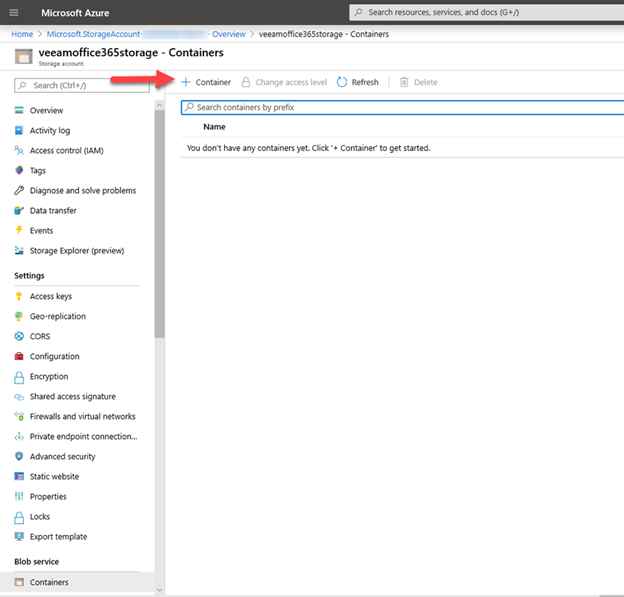Click the storage account icon beside the title
Image resolution: width=624 pixels, height=597 pixels.
pyautogui.click(x=23, y=57)
